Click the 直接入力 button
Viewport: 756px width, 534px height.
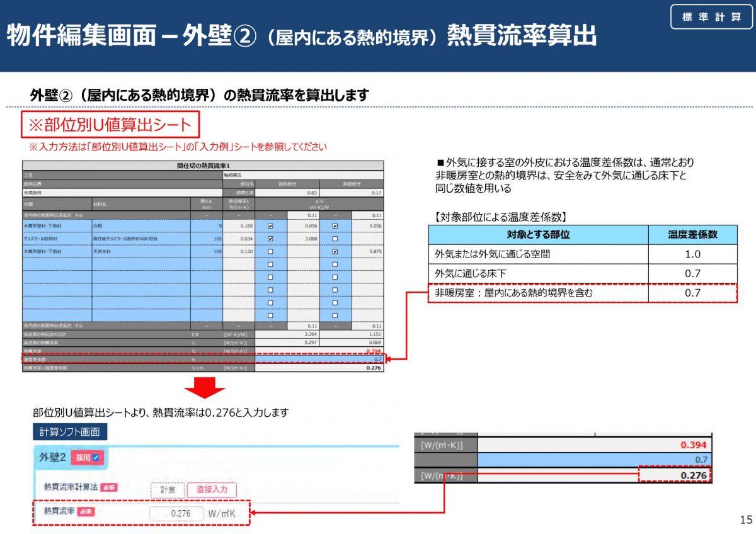point(213,489)
